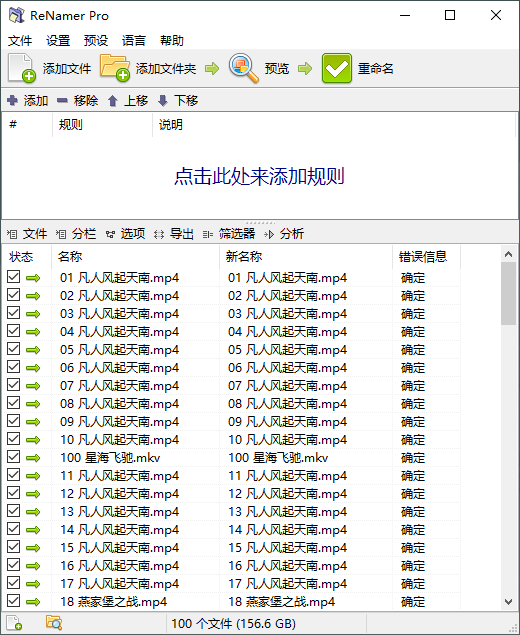The height and width of the screenshot is (635, 520).
Task: Click the 状态 column header
Action: 27,257
